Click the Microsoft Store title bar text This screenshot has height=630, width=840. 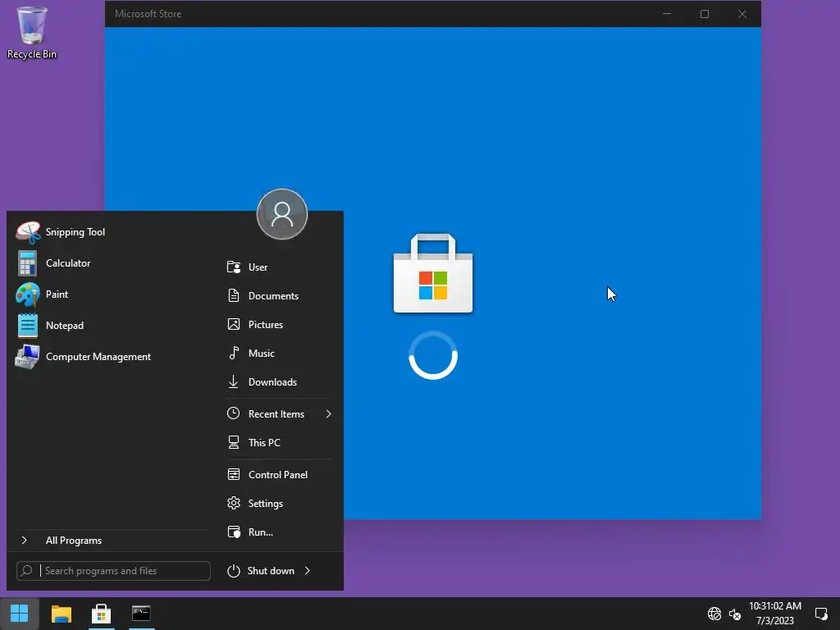148,14
